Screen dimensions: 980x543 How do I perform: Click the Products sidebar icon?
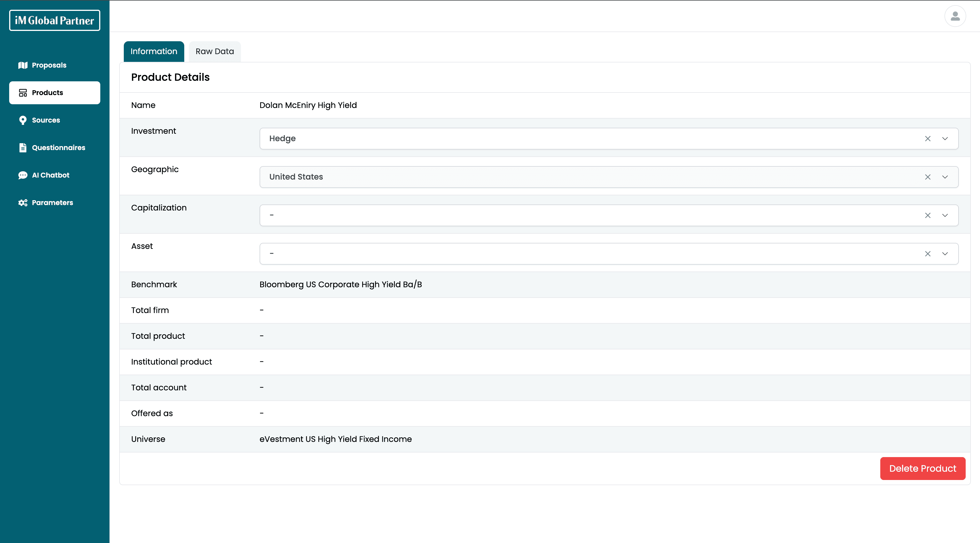[x=23, y=93]
